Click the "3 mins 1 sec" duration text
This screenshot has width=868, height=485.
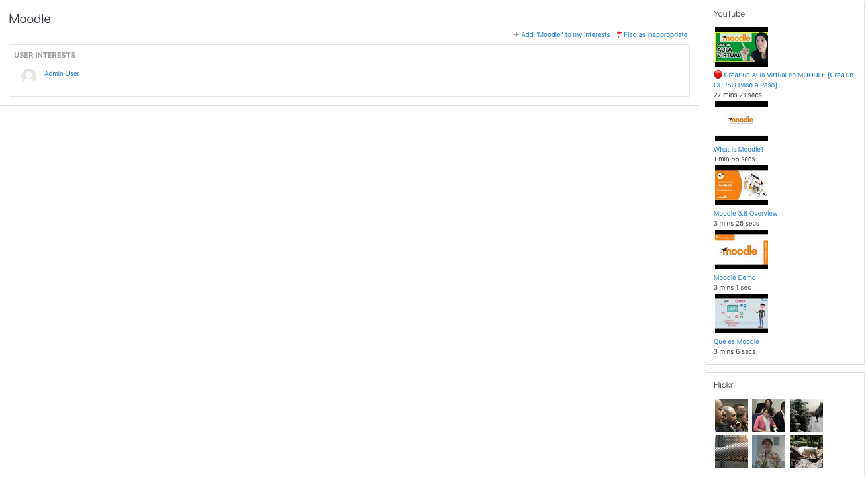[x=732, y=288]
